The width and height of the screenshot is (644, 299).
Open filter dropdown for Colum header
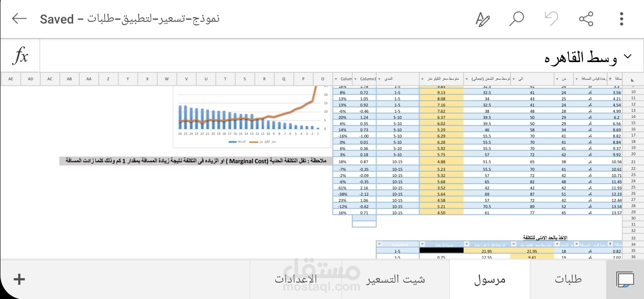point(336,79)
